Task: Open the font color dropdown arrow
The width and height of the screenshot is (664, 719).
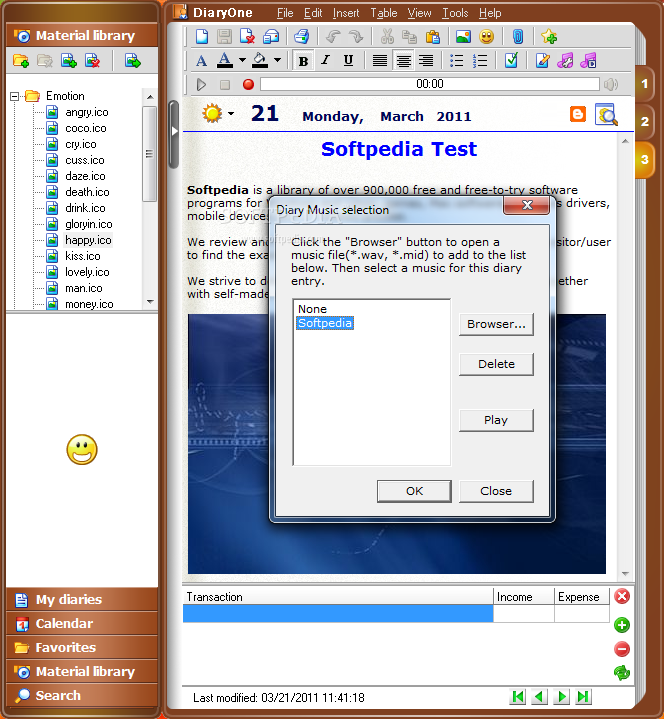Action: [x=242, y=60]
